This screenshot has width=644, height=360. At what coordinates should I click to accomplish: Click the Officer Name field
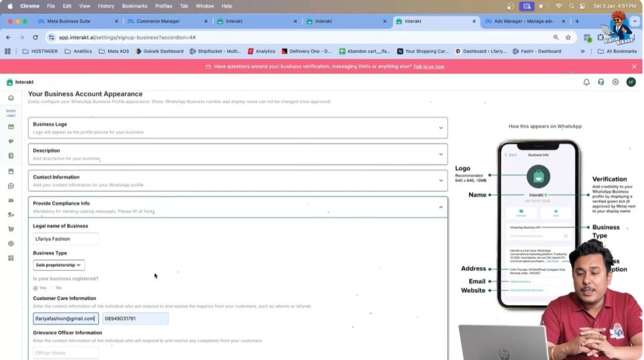coord(65,353)
